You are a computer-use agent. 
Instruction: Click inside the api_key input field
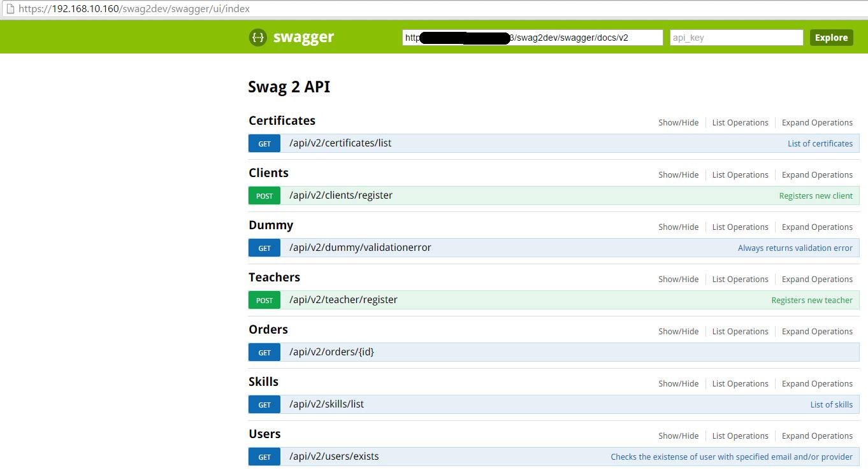tap(736, 37)
